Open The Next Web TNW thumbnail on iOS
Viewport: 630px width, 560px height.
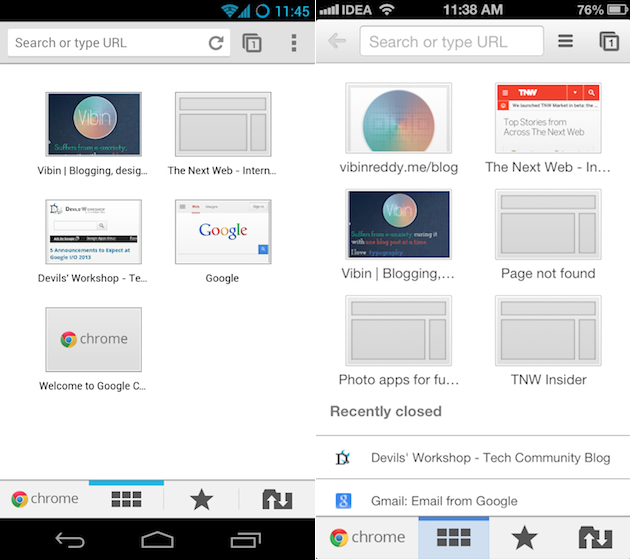[548, 118]
